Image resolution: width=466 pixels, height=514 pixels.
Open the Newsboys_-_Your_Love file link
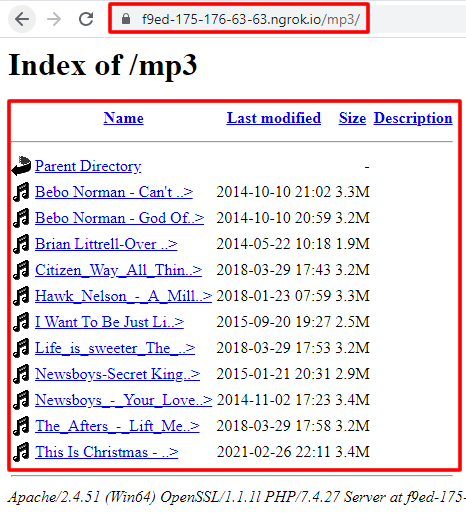[x=123, y=400]
